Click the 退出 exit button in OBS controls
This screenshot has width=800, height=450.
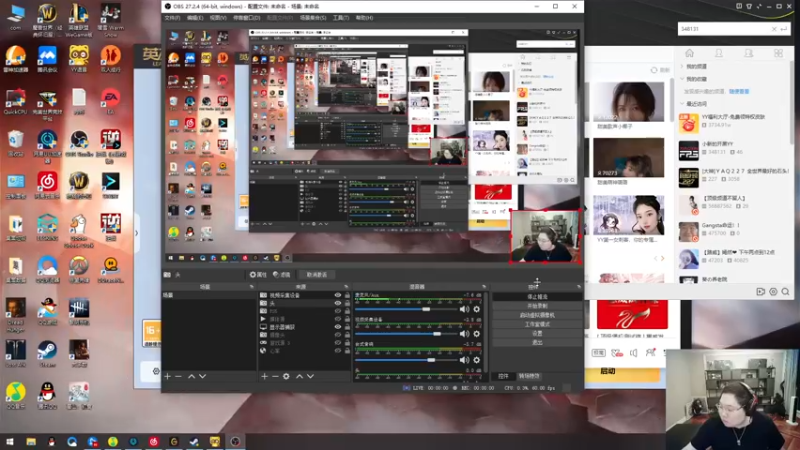click(x=537, y=342)
